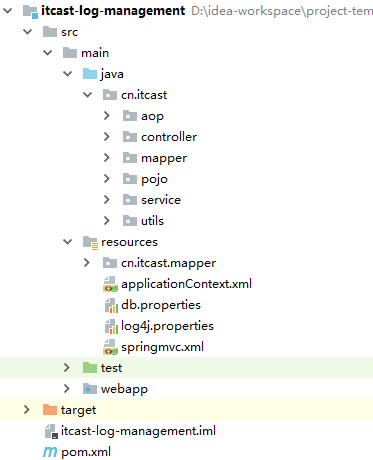This screenshot has width=373, height=460.
Task: Click the webapp folder icon
Action: (x=90, y=389)
